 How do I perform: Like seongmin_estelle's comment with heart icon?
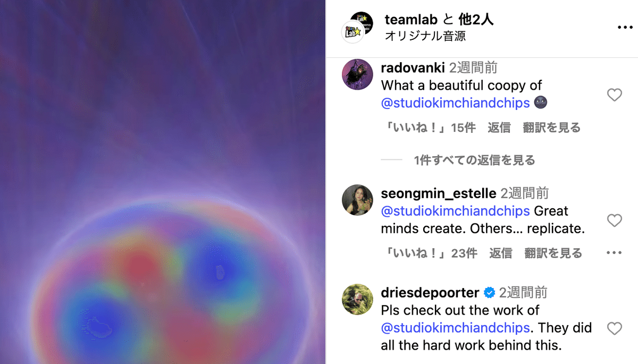(x=614, y=221)
